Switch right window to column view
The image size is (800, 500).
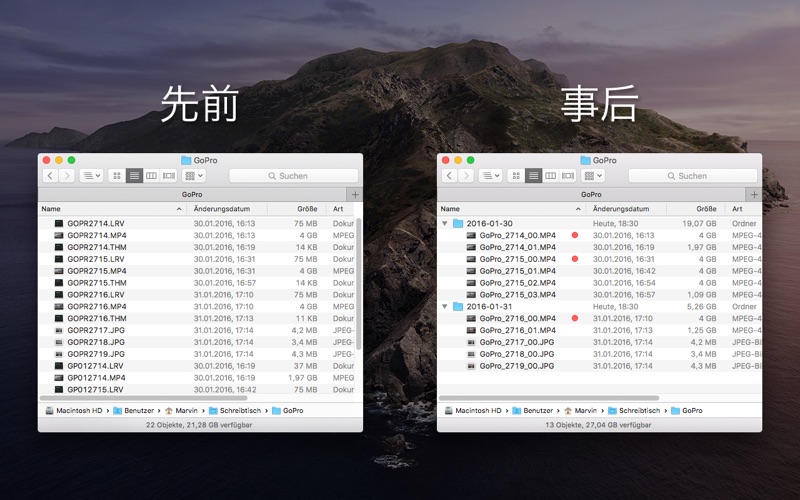point(551,176)
